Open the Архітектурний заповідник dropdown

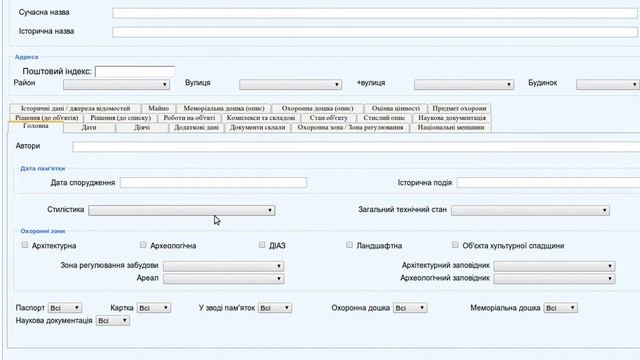click(554, 267)
